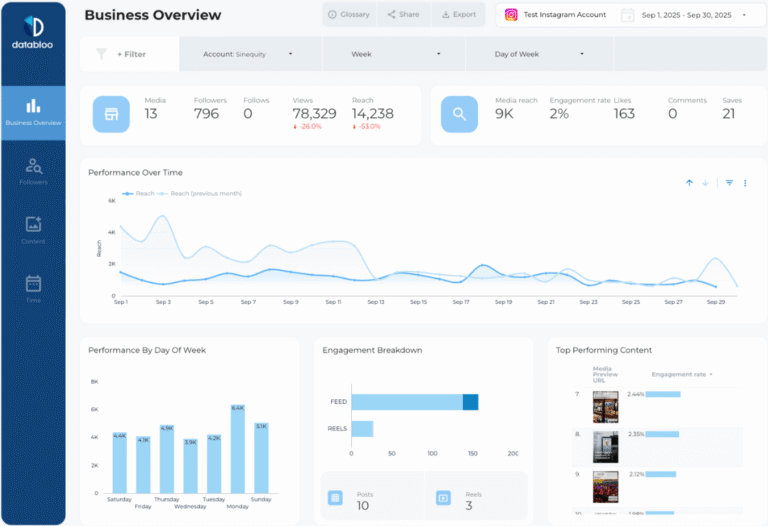Click the magnifier icon in the engagement card
The width and height of the screenshot is (768, 526).
pos(459,114)
